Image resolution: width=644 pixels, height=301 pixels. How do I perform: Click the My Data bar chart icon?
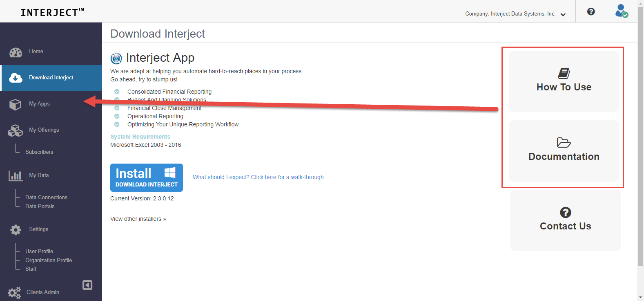16,176
